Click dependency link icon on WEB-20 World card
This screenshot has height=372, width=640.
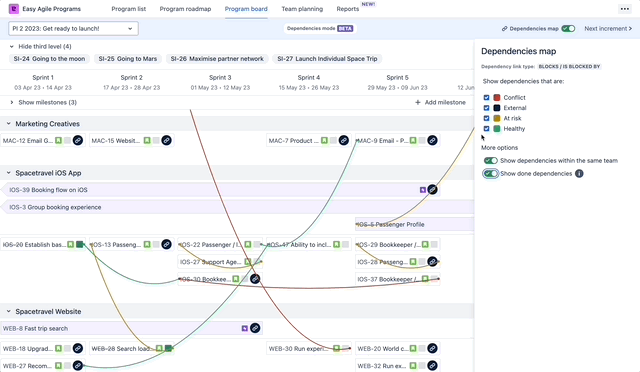coord(432,348)
